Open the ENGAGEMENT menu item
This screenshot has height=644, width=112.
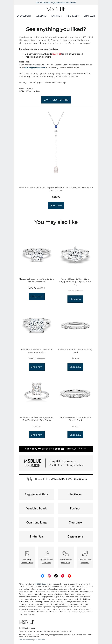pos(24,16)
